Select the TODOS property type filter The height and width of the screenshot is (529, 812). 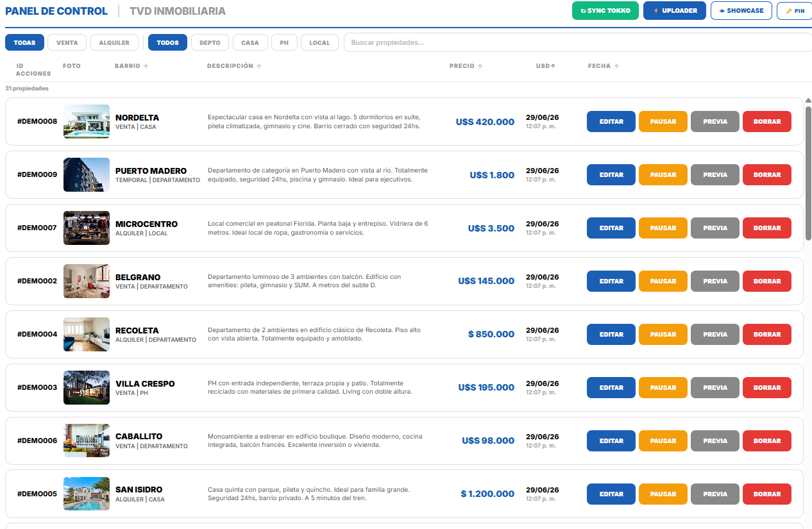tap(167, 42)
